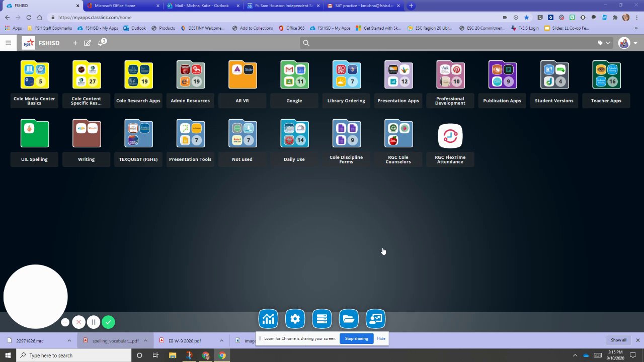The height and width of the screenshot is (362, 644).
Task: Cancel the Loom recording with X button
Action: click(78, 322)
